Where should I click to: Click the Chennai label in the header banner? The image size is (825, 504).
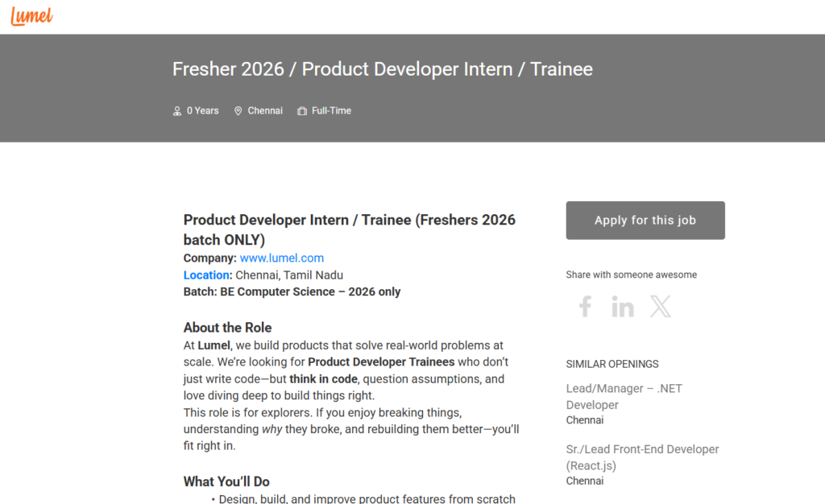(x=265, y=110)
